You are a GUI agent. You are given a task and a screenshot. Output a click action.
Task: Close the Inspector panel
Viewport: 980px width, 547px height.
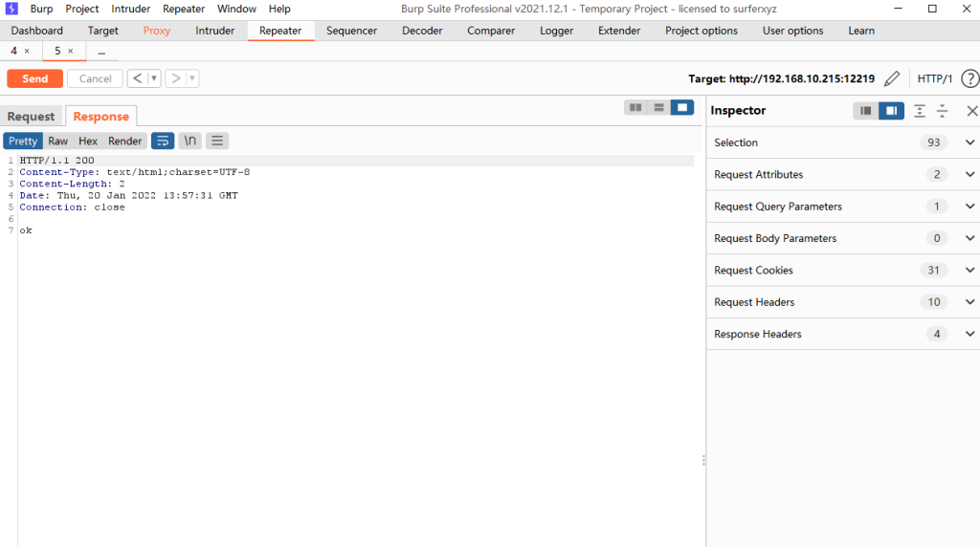(972, 111)
